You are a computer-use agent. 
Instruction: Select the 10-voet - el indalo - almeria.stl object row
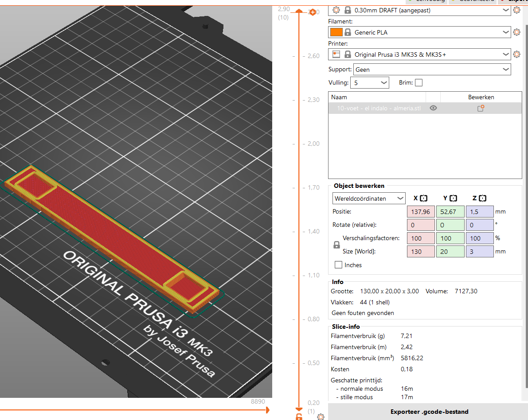pyautogui.click(x=425, y=108)
